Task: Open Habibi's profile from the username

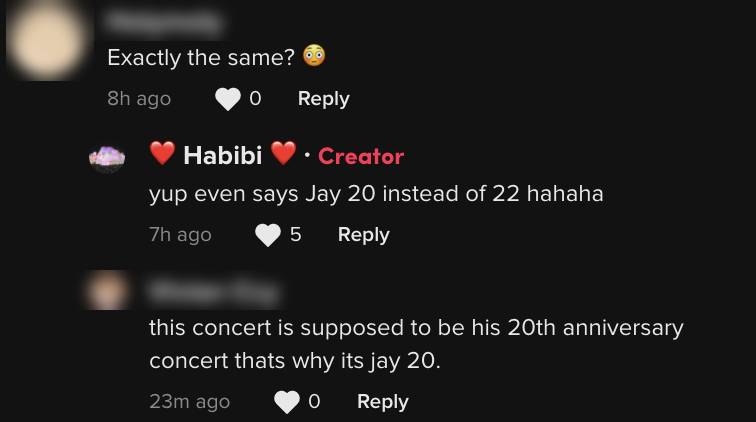Action: (x=222, y=155)
